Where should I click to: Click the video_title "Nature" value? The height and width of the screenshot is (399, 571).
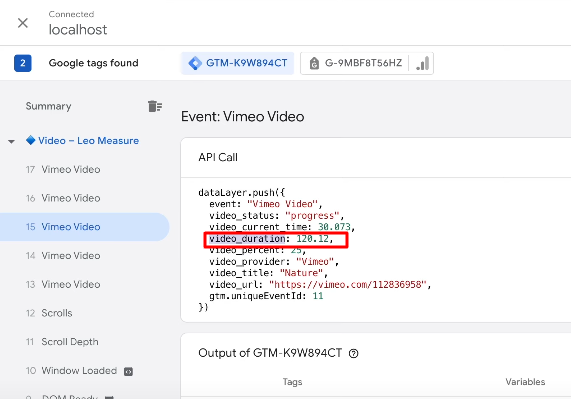tap(301, 273)
